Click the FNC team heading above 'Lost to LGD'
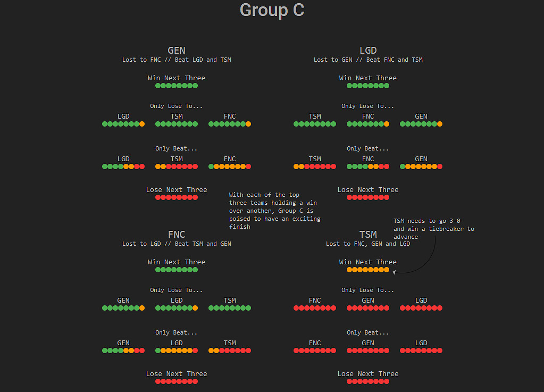 tap(177, 235)
